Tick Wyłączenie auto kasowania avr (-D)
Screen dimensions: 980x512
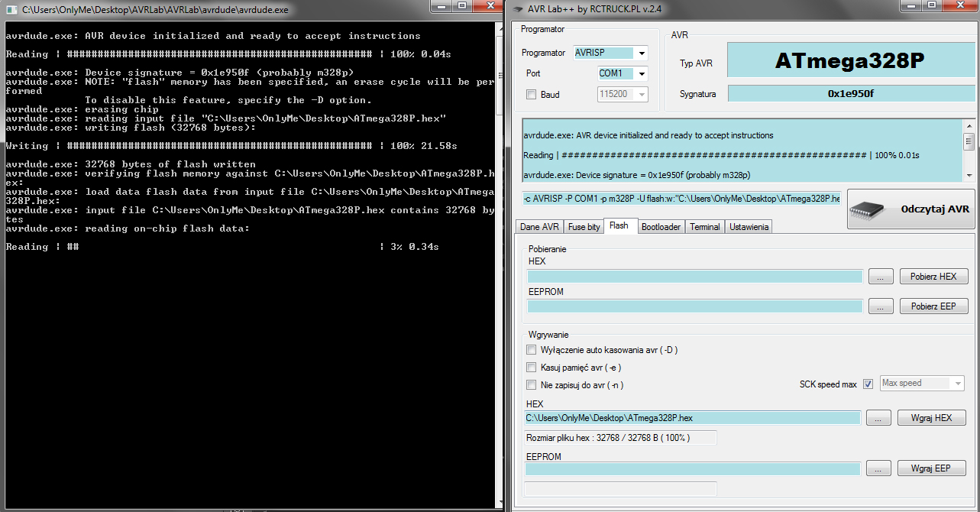click(x=532, y=350)
